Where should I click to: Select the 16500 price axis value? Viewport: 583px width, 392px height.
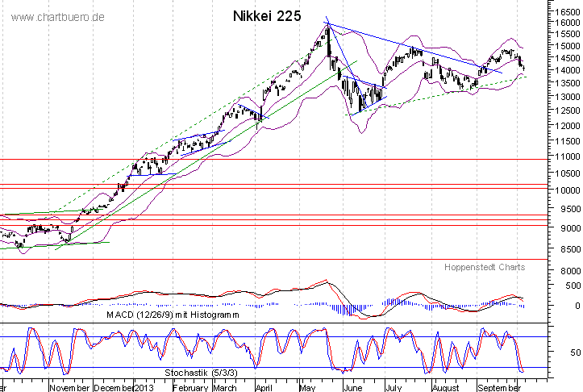click(x=568, y=12)
